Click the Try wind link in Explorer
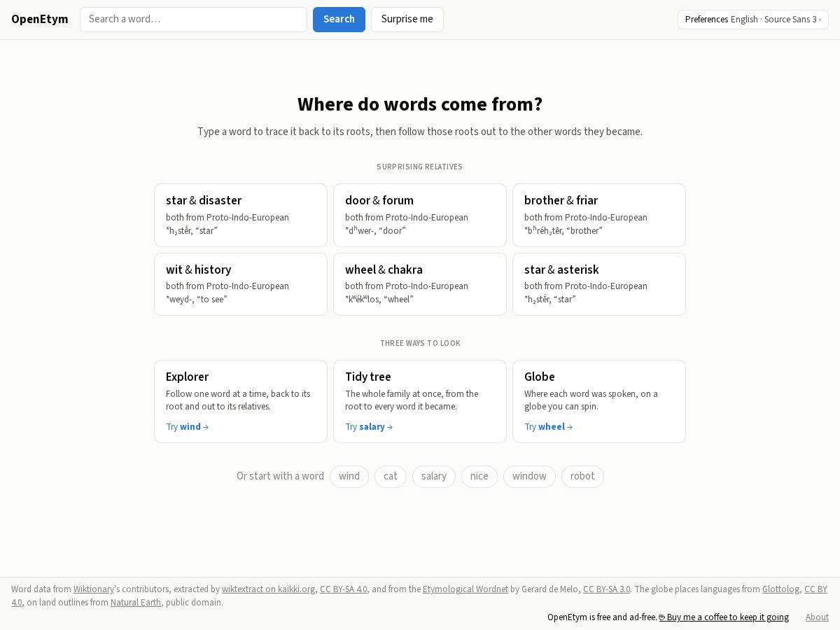840x630 pixels. [188, 427]
